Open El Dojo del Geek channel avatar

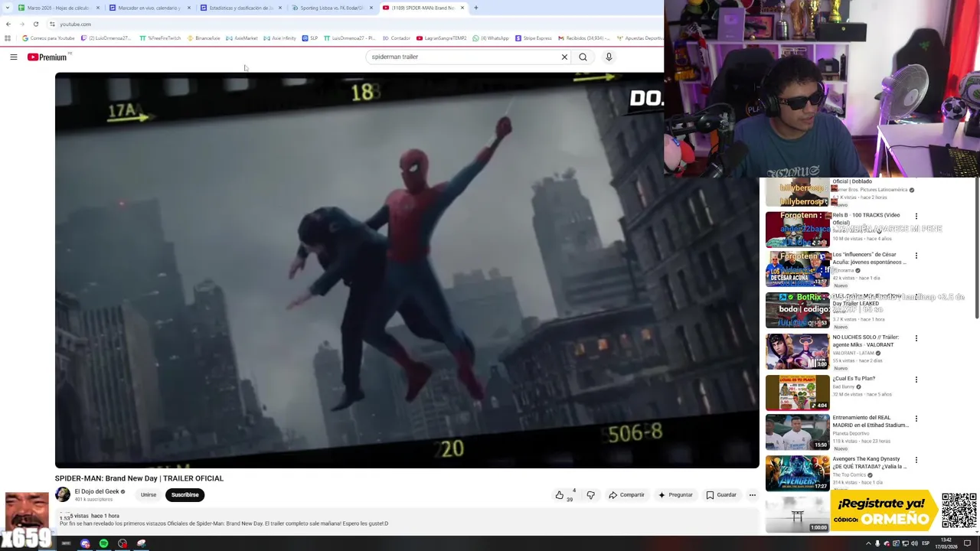(x=63, y=494)
